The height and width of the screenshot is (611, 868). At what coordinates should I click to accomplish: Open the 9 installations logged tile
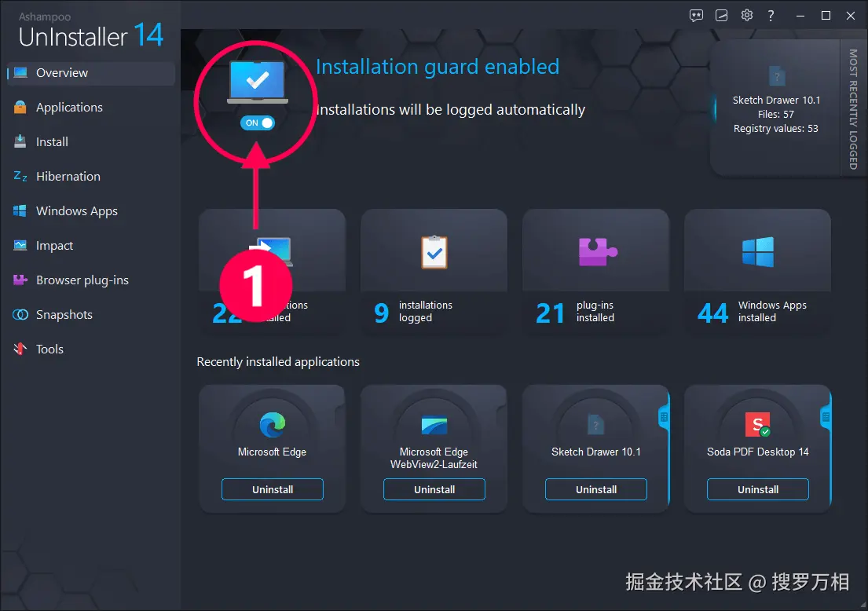(x=434, y=272)
